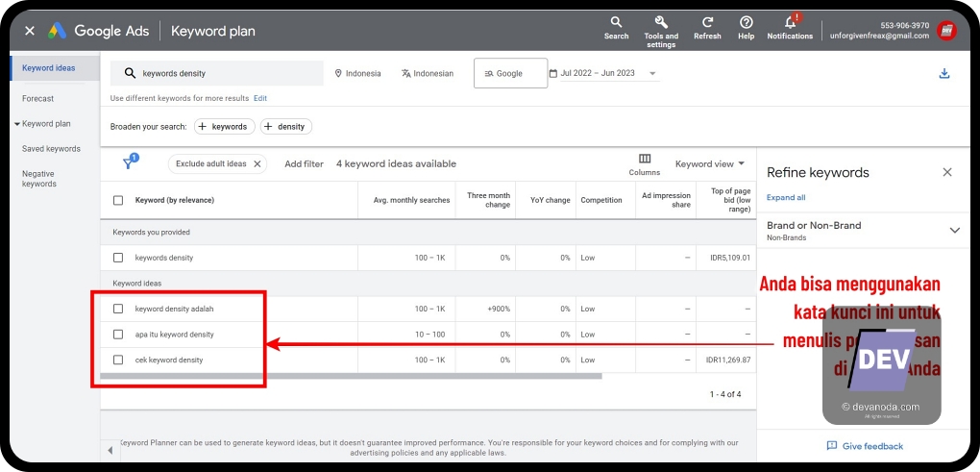Click the Expand all link
The height and width of the screenshot is (472, 980).
[x=786, y=198]
